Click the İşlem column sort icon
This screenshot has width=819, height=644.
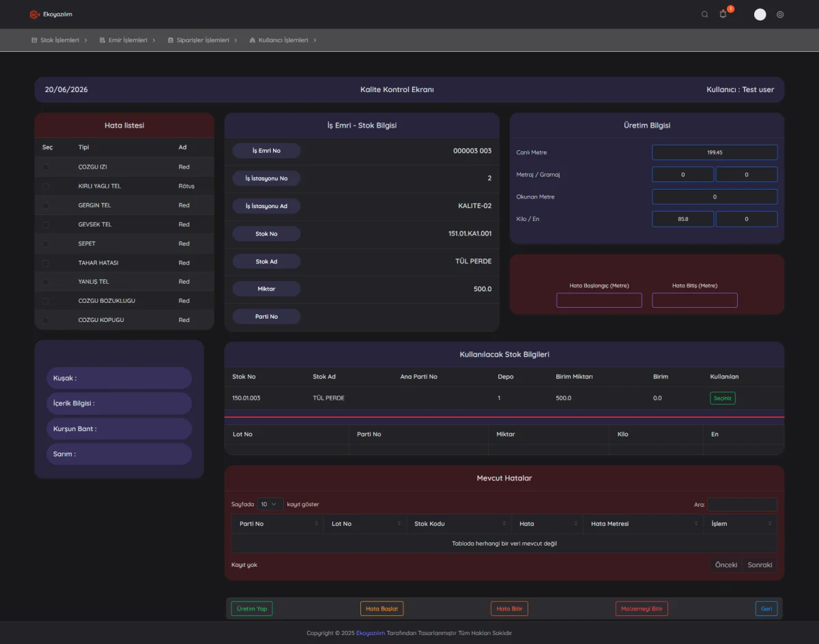[x=770, y=524]
